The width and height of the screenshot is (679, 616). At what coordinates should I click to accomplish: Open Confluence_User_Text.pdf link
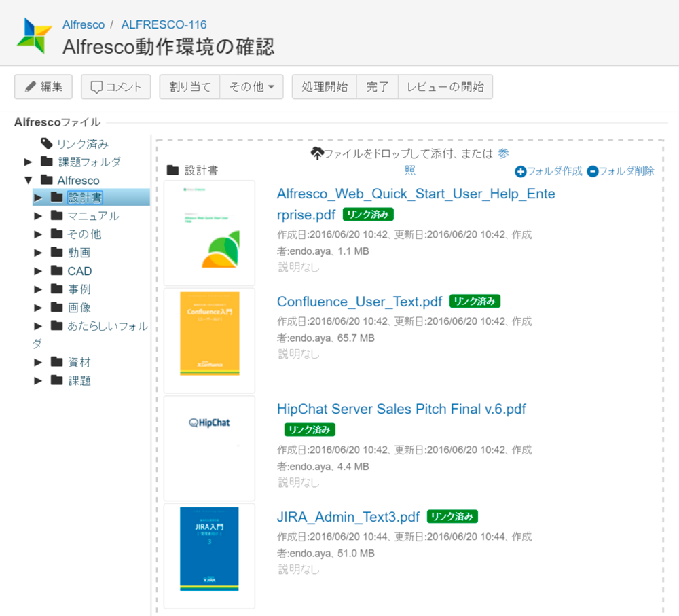click(x=359, y=302)
